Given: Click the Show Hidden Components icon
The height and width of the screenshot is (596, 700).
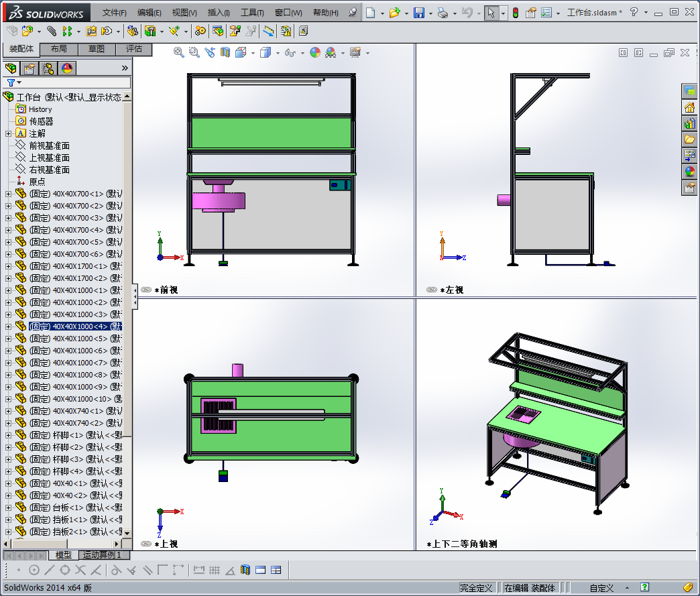Looking at the screenshot, I should click(x=132, y=31).
